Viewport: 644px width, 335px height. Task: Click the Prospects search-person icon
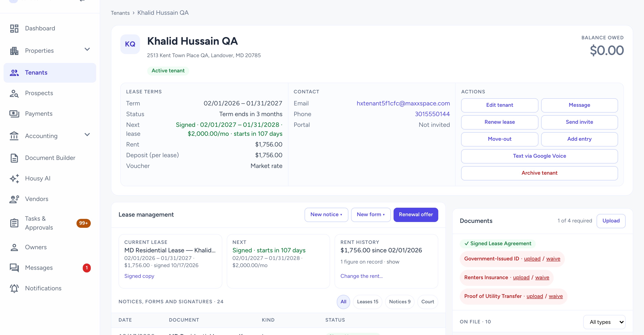coord(14,93)
